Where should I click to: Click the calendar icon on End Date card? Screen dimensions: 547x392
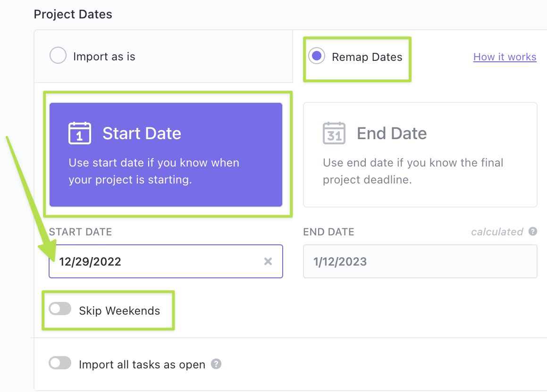pyautogui.click(x=334, y=133)
